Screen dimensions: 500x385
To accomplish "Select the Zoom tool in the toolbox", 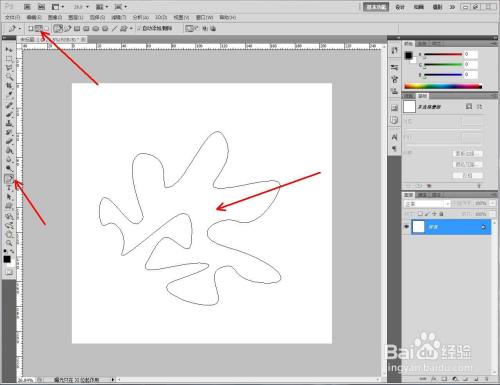I will 9,243.
